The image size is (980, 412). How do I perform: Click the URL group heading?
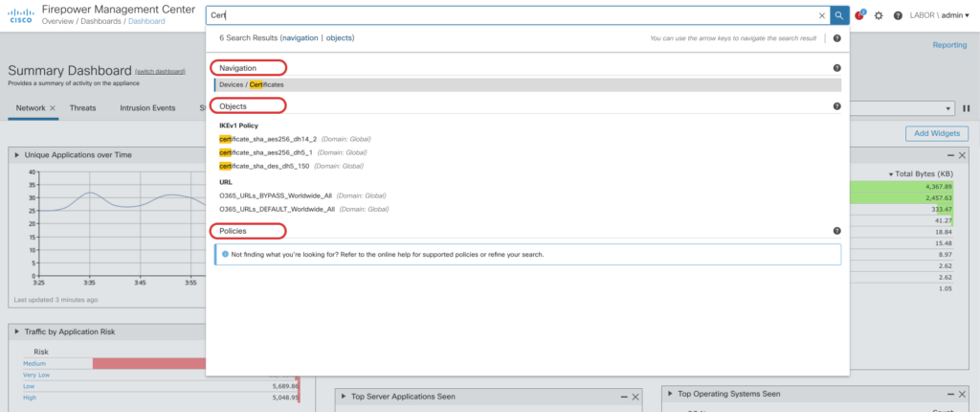pyautogui.click(x=226, y=182)
